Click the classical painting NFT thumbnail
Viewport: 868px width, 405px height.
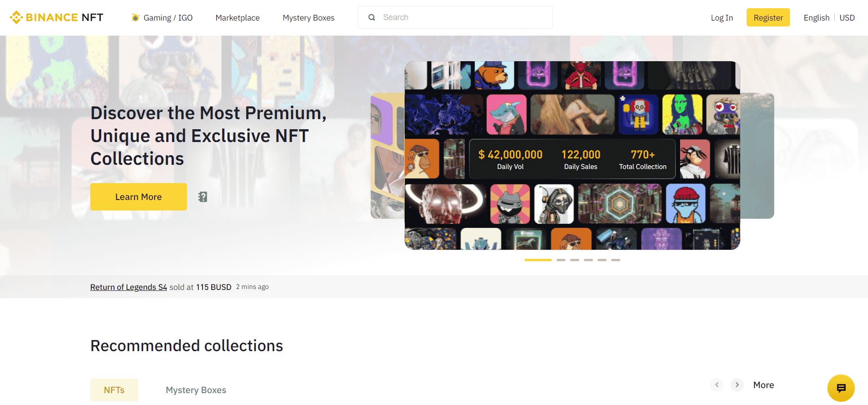pos(572,115)
